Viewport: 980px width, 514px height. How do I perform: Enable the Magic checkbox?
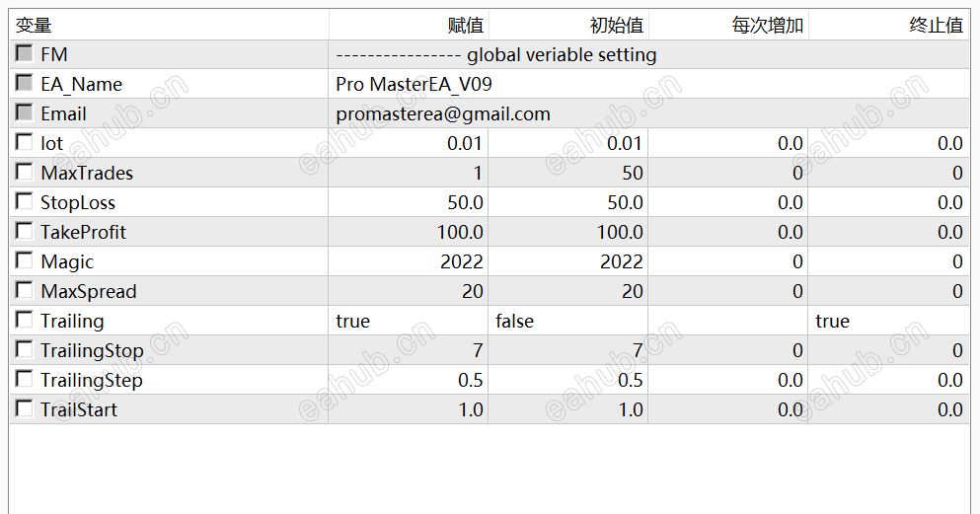coord(24,260)
